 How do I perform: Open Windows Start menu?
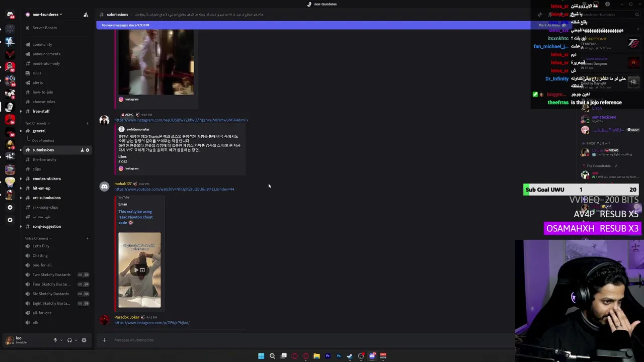pos(261,356)
